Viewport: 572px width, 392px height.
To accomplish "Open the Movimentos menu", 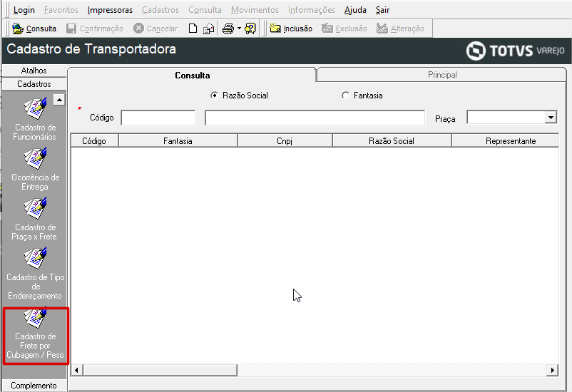I will 255,10.
